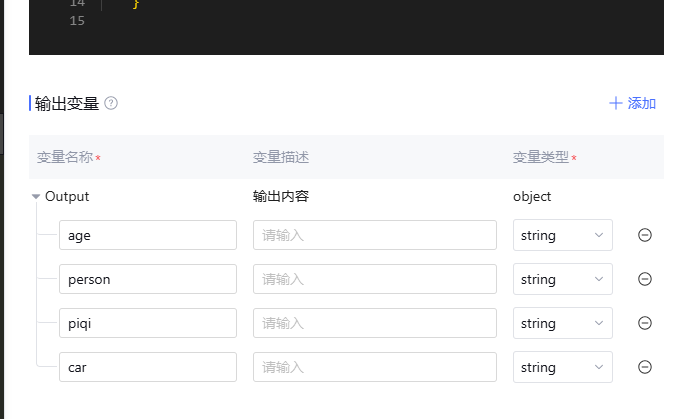This screenshot has height=419, width=687.
Task: Open type dropdown for age variable
Action: (x=562, y=235)
